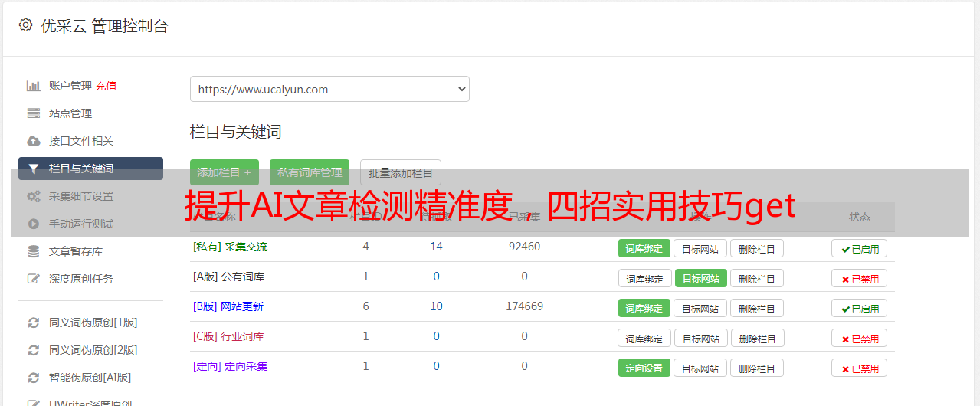
Task: Click 目标网站 in 网站更新 row
Action: click(700, 308)
